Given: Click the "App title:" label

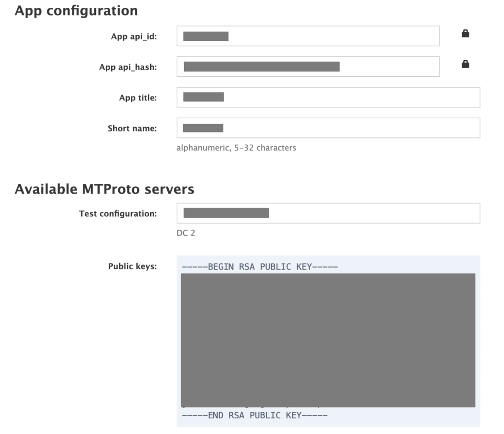Looking at the screenshot, I should pos(138,98).
